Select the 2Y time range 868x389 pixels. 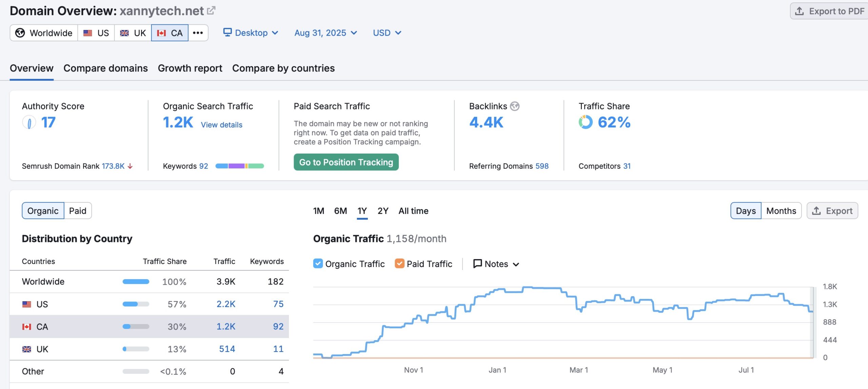coord(383,211)
